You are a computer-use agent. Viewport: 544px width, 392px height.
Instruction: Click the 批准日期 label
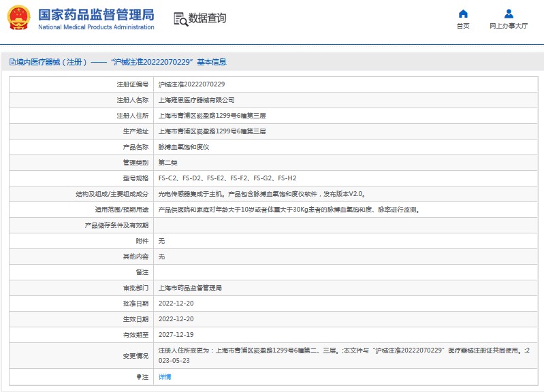coord(135,304)
